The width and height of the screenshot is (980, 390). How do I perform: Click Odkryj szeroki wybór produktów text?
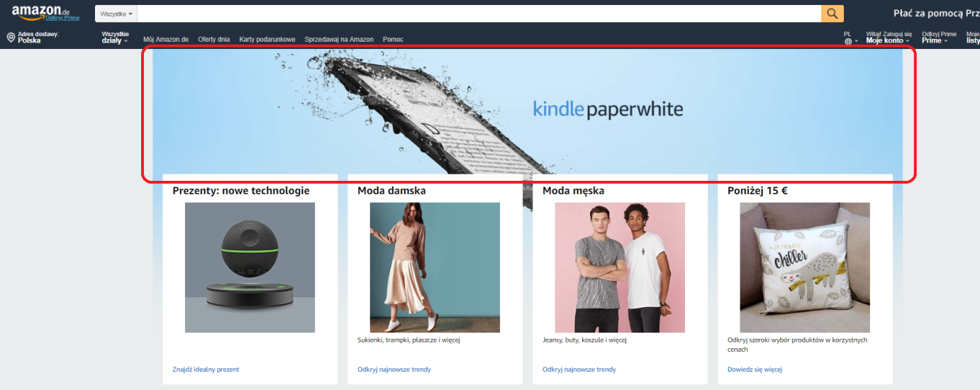(798, 345)
